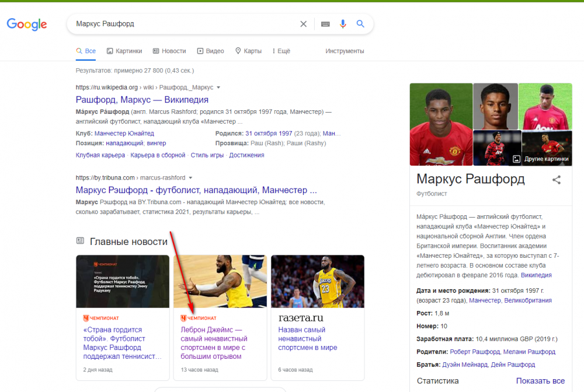Start voice search with microphone icon
Image resolution: width=584 pixels, height=392 pixels.
[343, 24]
